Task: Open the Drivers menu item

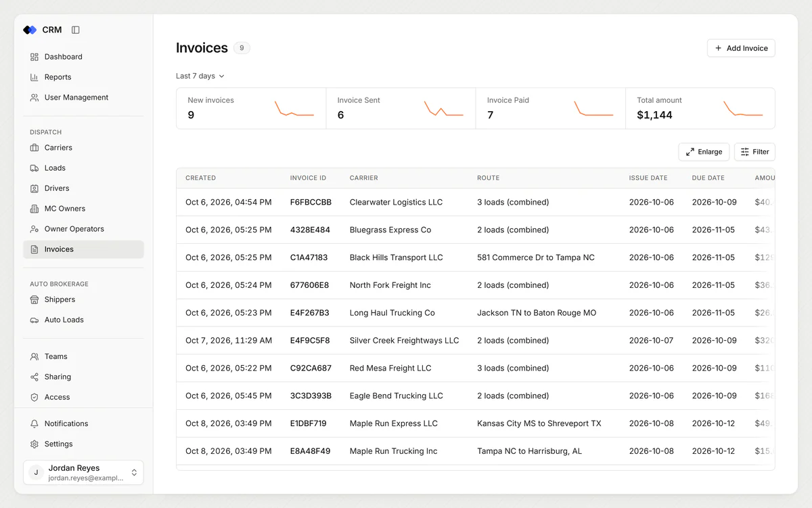Action: 83,188
